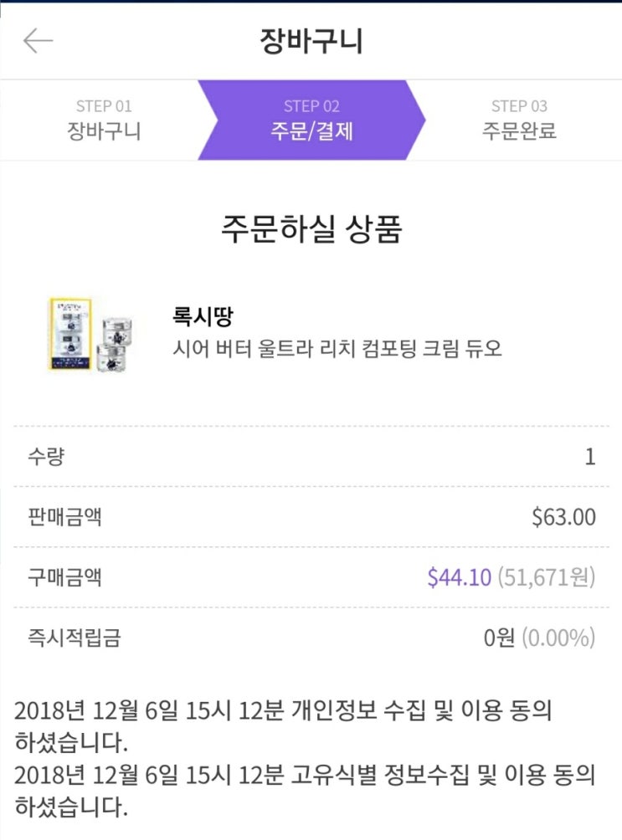The image size is (622, 840).
Task: Click the 장바구니 page title
Action: point(311,41)
